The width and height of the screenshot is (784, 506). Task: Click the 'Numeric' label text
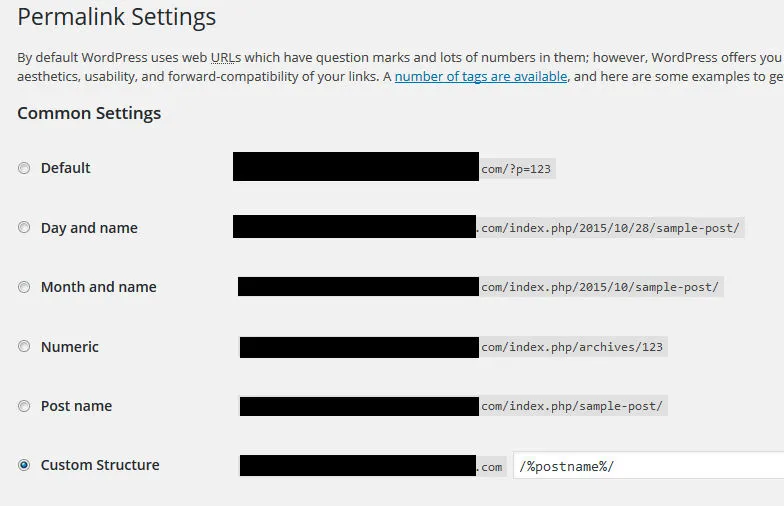(70, 346)
